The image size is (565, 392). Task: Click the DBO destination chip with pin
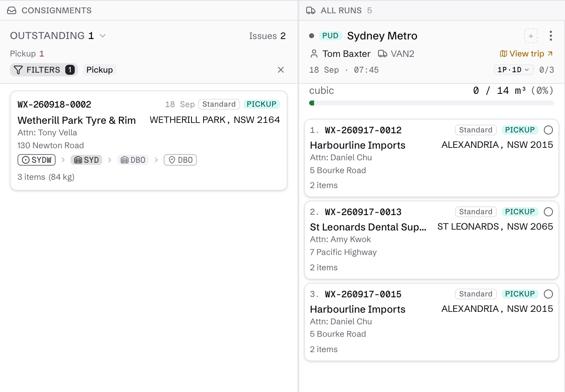coord(180,160)
